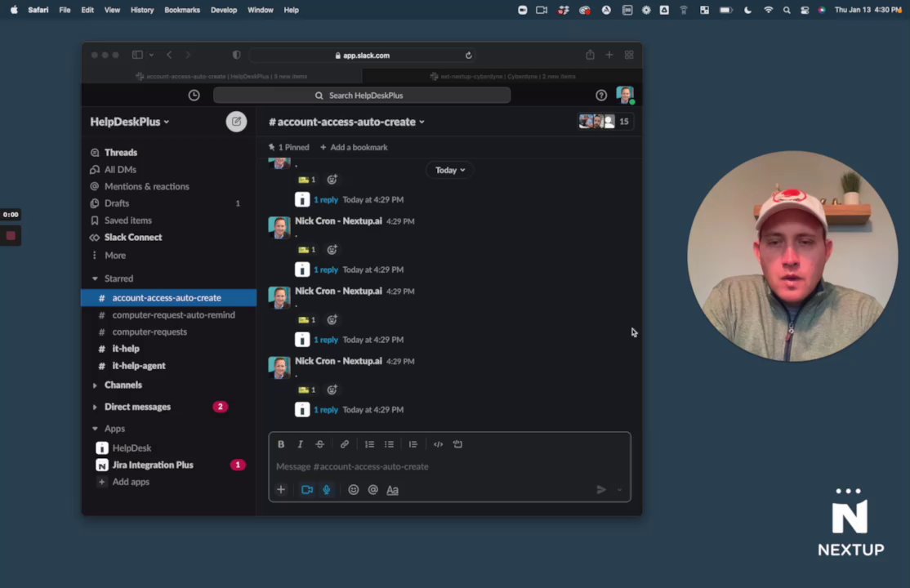Insert a link using the link icon
This screenshot has height=588, width=910.
point(344,444)
